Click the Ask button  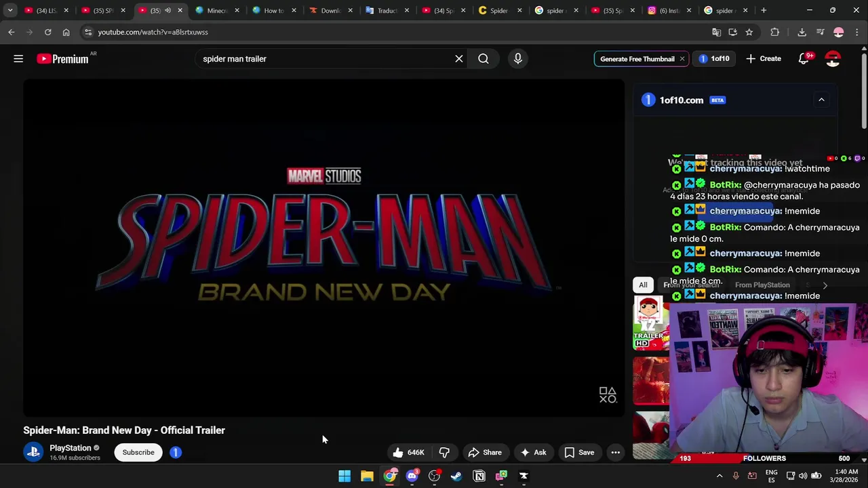point(532,452)
